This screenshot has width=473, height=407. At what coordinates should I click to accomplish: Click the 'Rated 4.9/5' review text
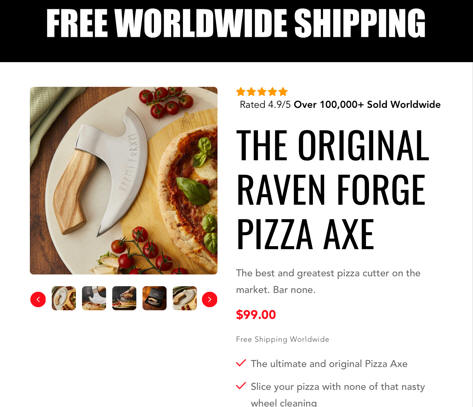[x=265, y=105]
